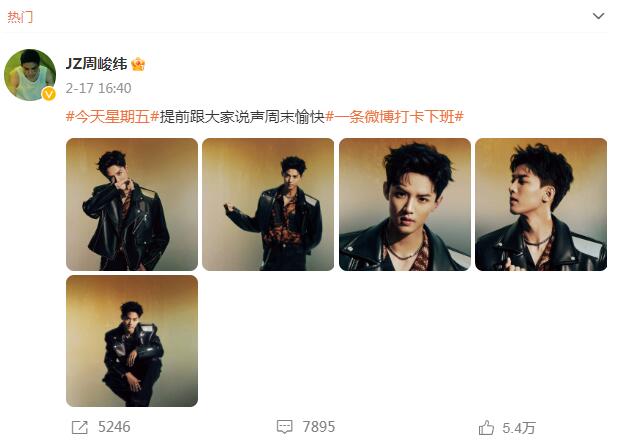Open the JZ周峻纬 username link
The image size is (626, 444).
coord(96,64)
